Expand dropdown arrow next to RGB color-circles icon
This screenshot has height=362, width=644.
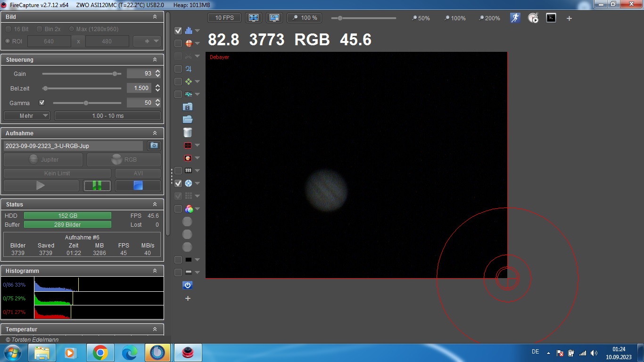[x=197, y=209]
